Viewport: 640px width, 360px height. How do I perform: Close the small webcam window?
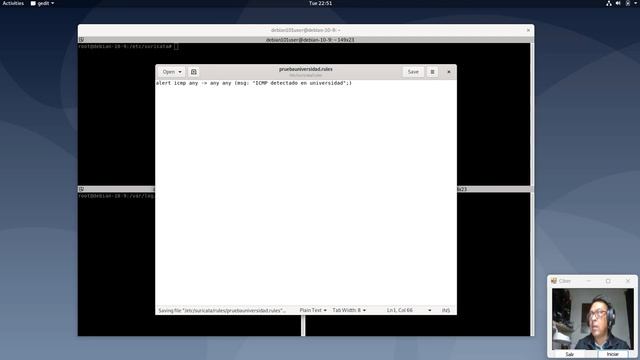point(628,281)
